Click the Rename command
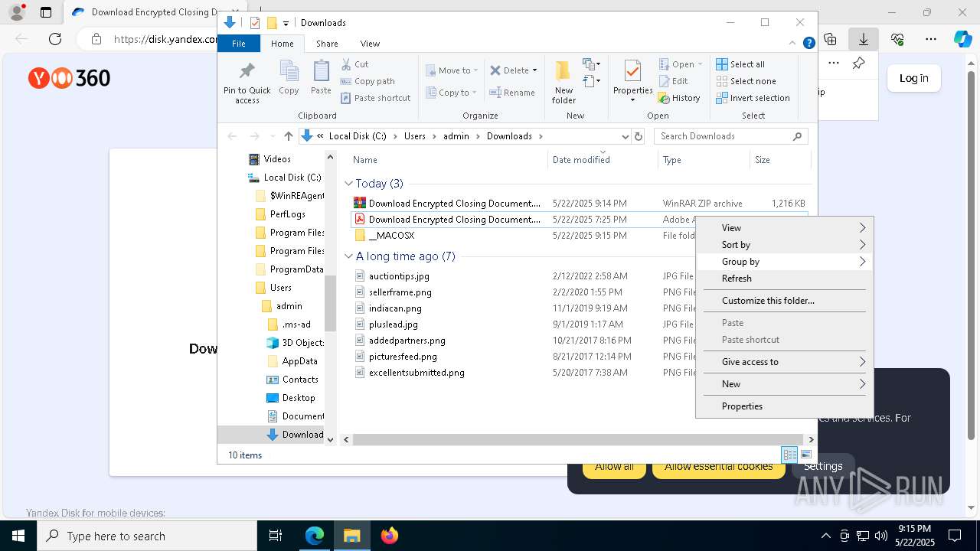This screenshot has width=980, height=551. point(513,93)
